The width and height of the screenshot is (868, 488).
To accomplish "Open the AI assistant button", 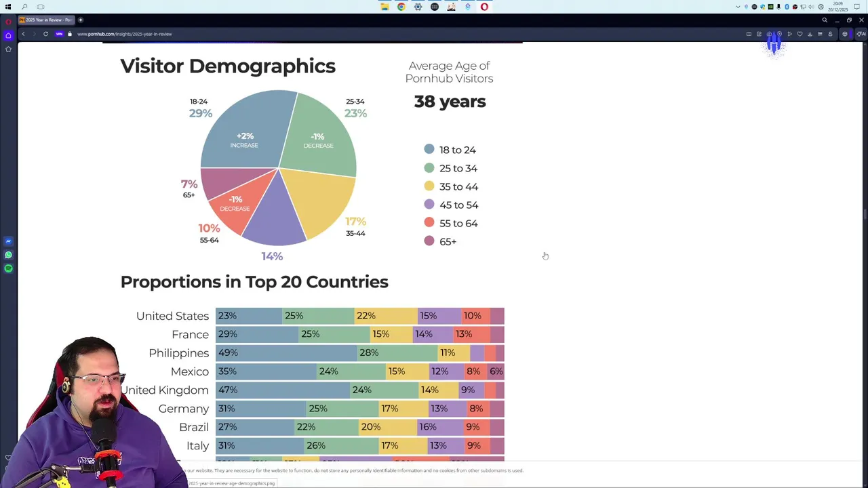I will [862, 34].
